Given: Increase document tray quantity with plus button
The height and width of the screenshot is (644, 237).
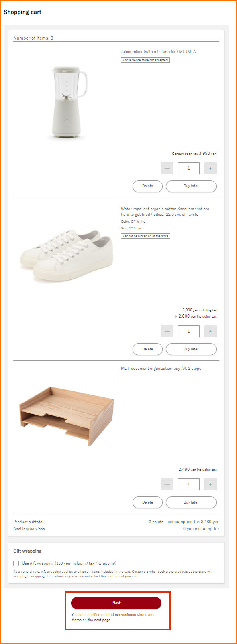Looking at the screenshot, I should coord(210,484).
